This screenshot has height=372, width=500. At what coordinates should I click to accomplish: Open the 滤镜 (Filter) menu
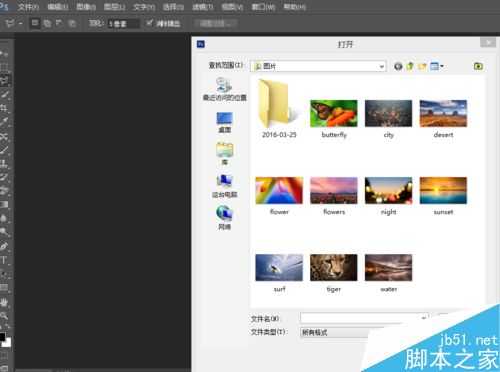click(x=202, y=7)
